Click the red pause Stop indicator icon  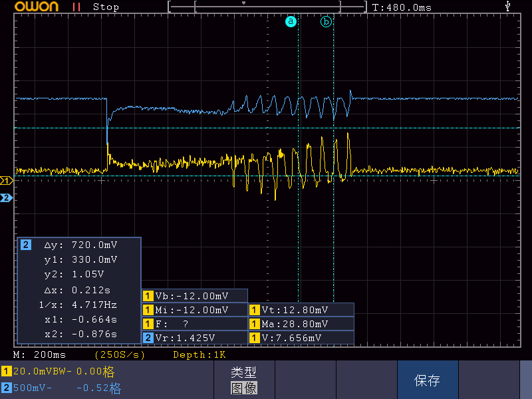coord(76,7)
